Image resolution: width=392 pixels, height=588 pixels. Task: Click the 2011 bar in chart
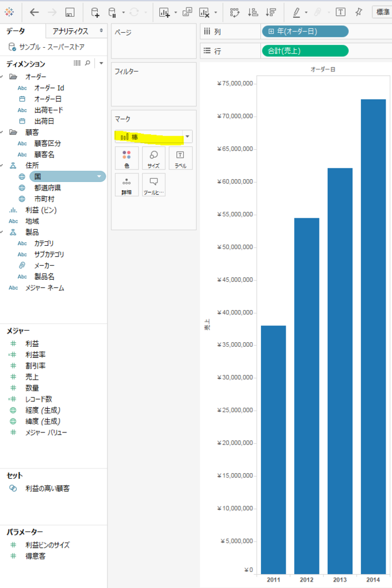click(x=274, y=450)
